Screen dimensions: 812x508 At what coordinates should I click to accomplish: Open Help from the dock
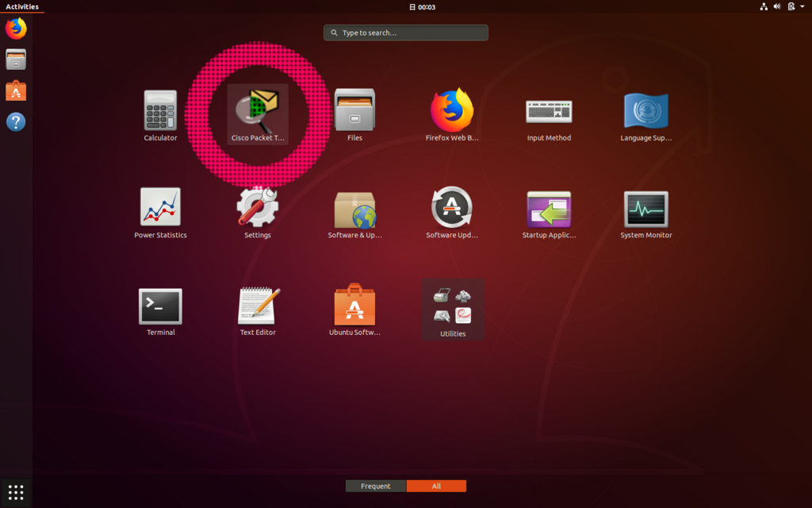[16, 121]
